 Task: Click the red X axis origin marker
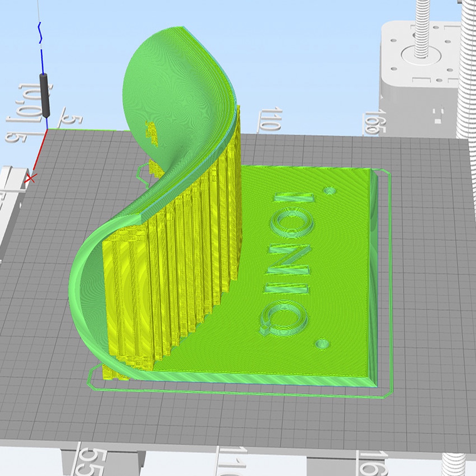click(31, 178)
